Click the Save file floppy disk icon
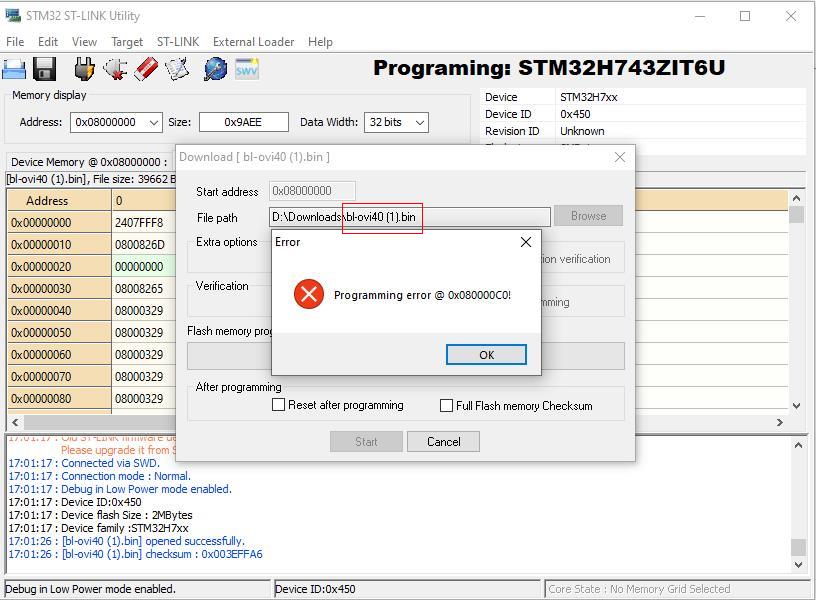This screenshot has width=816, height=600. pos(44,69)
